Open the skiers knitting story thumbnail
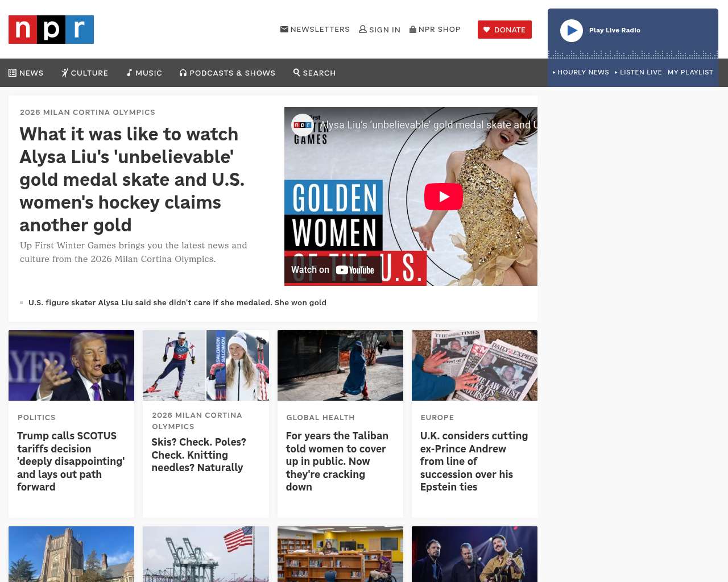The height and width of the screenshot is (582, 728). click(205, 365)
